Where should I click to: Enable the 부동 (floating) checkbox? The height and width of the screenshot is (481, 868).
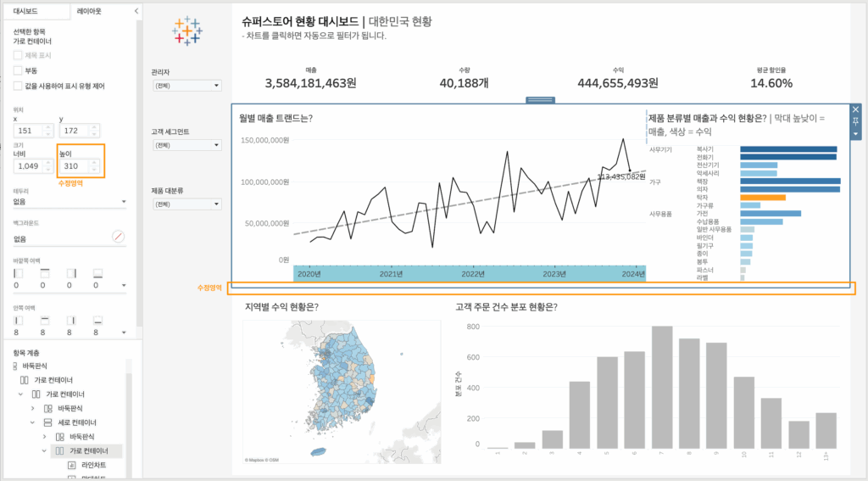coord(18,70)
